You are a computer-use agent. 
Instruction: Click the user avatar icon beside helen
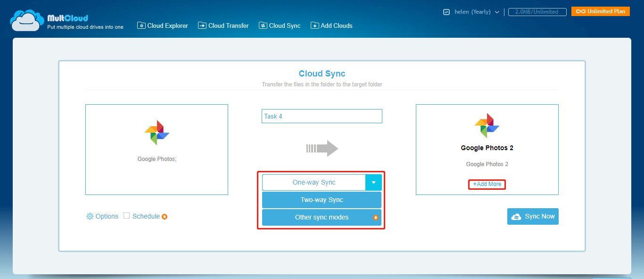(x=446, y=11)
